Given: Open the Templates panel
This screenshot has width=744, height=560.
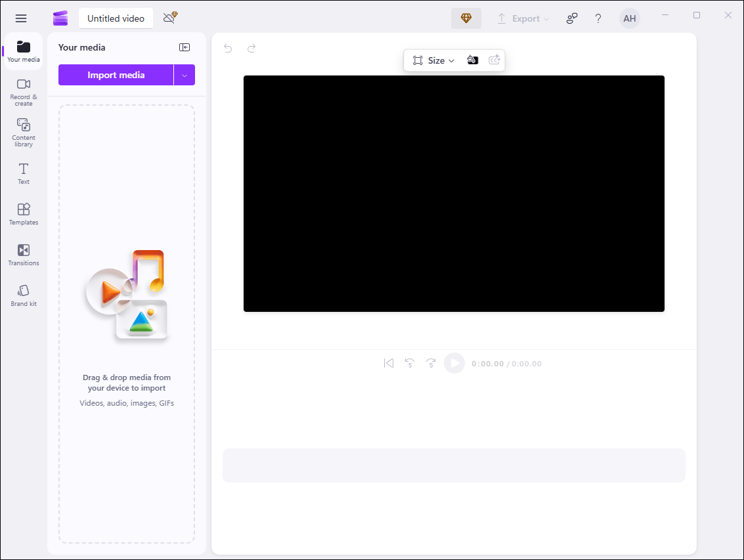Looking at the screenshot, I should point(23,213).
